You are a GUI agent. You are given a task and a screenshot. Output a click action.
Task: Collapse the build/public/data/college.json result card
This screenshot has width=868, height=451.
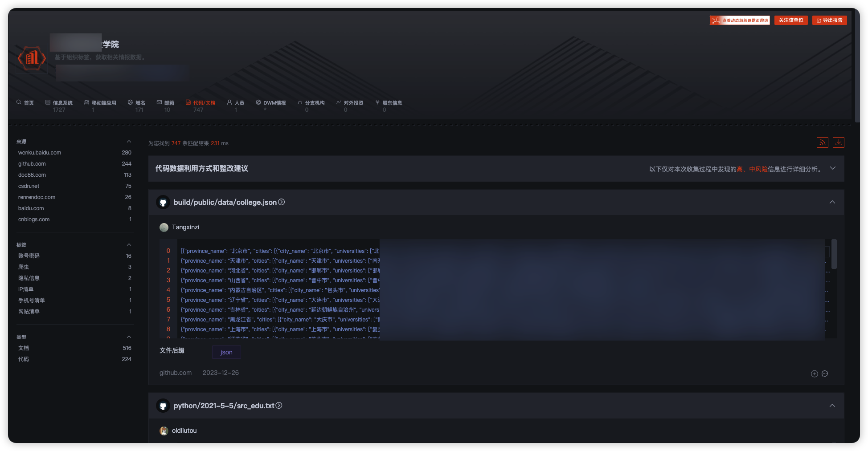click(x=832, y=202)
